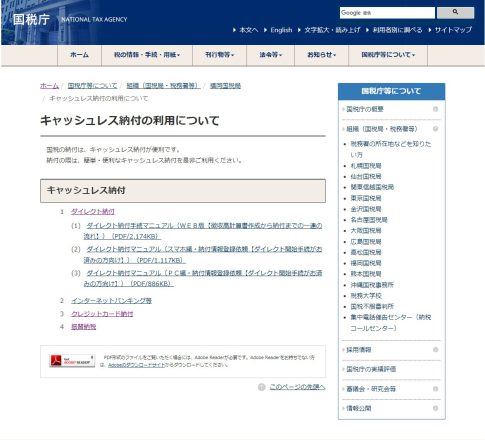Expand the 刊行物等 navigation dropdown
This screenshot has width=485, height=440.
[x=220, y=55]
